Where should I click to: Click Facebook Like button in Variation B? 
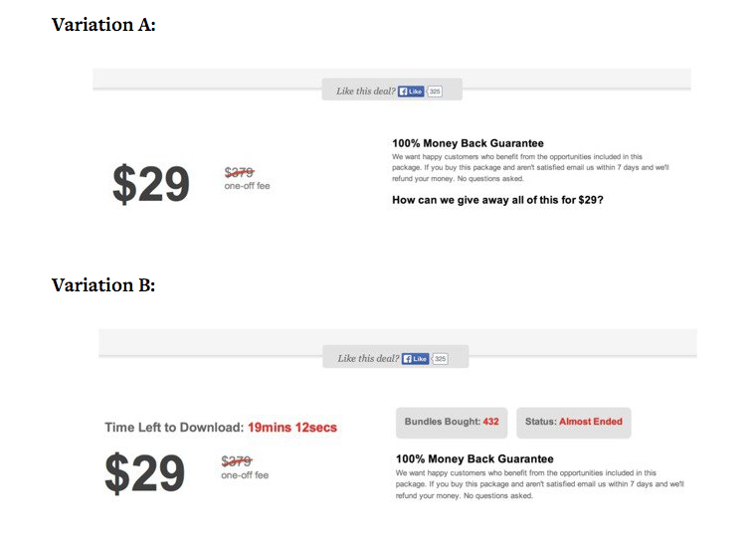coord(415,359)
